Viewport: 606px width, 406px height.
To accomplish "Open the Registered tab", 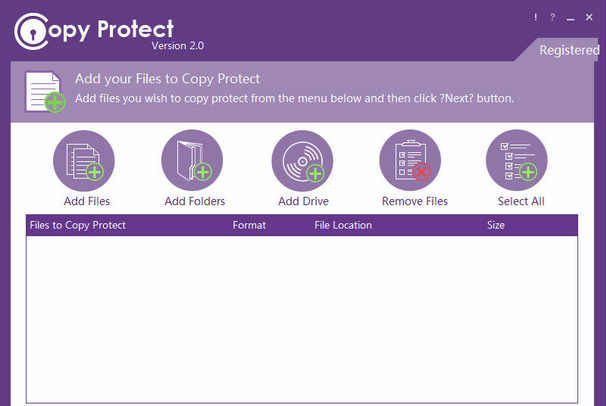I will 569,50.
